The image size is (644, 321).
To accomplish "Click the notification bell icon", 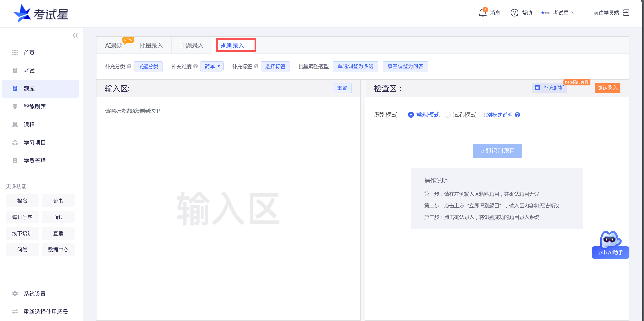I will [x=483, y=13].
